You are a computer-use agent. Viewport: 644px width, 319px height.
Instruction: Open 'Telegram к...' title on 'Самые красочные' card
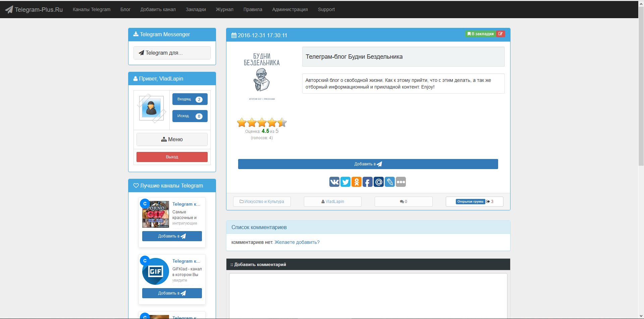coord(186,204)
